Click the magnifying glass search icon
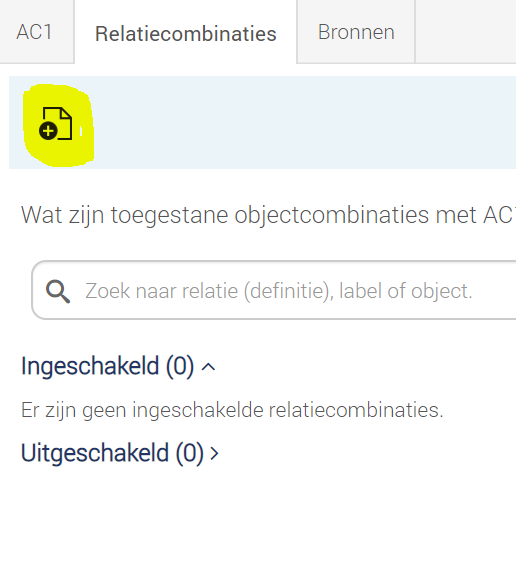This screenshot has height=565, width=516. pos(58,291)
